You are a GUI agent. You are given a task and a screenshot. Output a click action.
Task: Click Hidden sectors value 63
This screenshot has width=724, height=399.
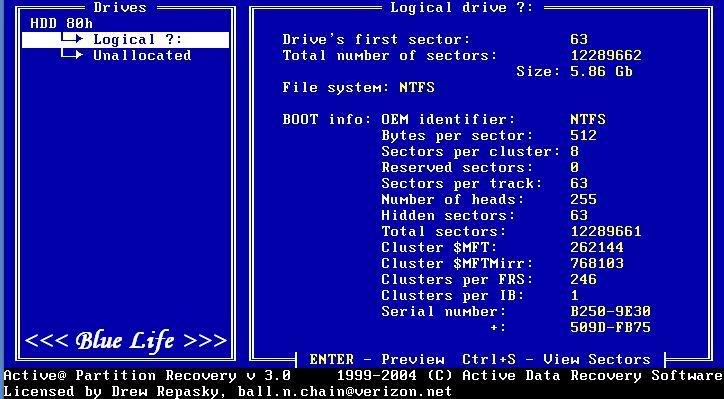tap(579, 215)
